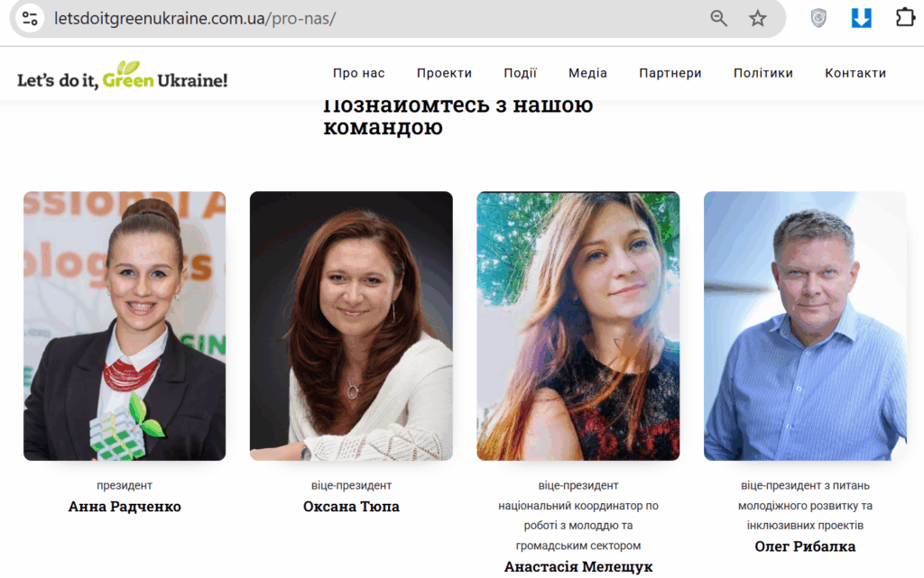Bookmark this page with the star icon

757,18
